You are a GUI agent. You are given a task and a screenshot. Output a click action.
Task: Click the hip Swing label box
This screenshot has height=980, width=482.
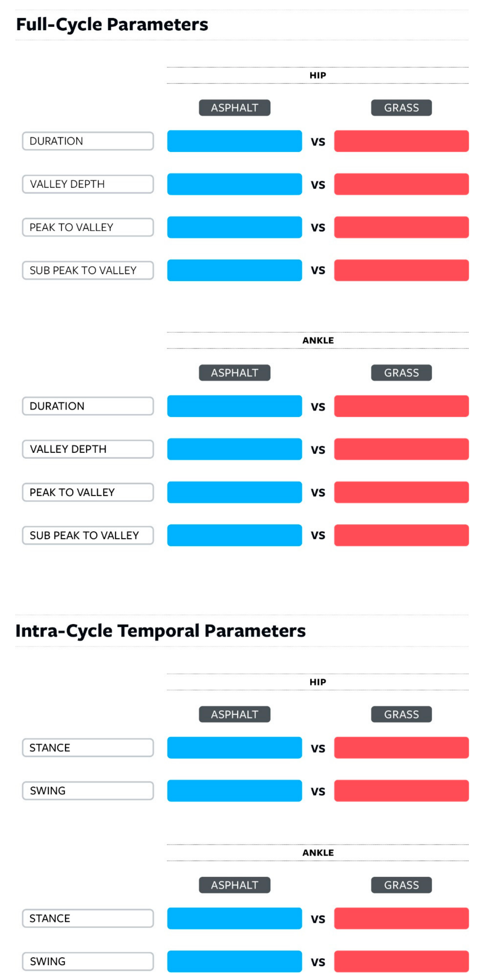87,791
